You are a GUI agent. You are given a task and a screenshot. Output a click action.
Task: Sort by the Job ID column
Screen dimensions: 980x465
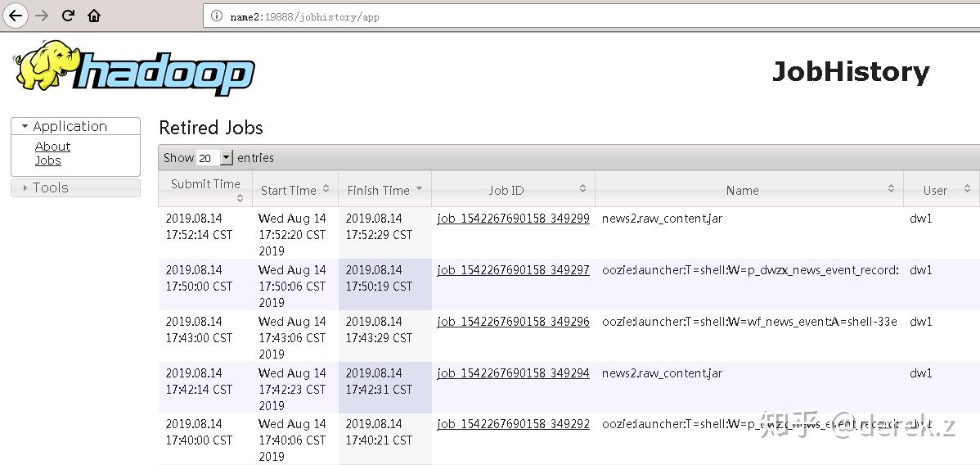[x=513, y=190]
